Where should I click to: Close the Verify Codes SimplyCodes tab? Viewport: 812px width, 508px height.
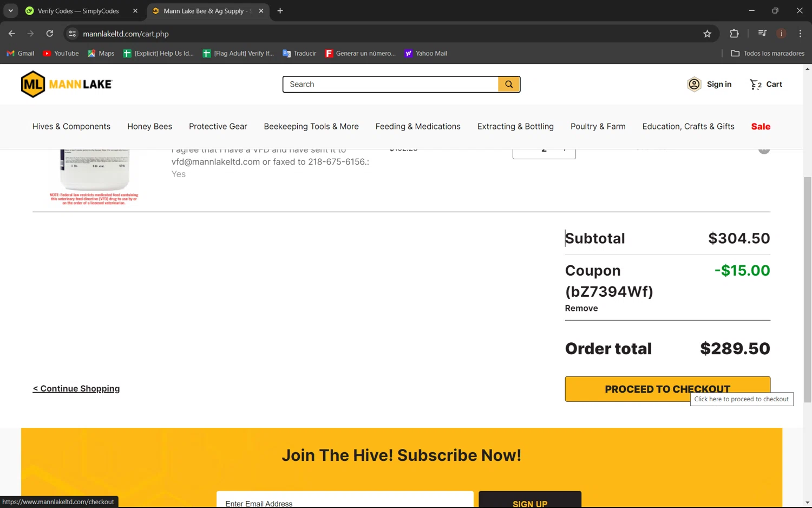tap(135, 11)
